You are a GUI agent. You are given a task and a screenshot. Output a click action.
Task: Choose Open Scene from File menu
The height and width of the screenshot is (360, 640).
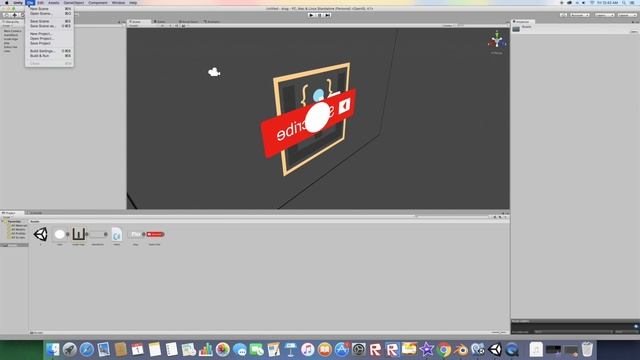[50, 13]
